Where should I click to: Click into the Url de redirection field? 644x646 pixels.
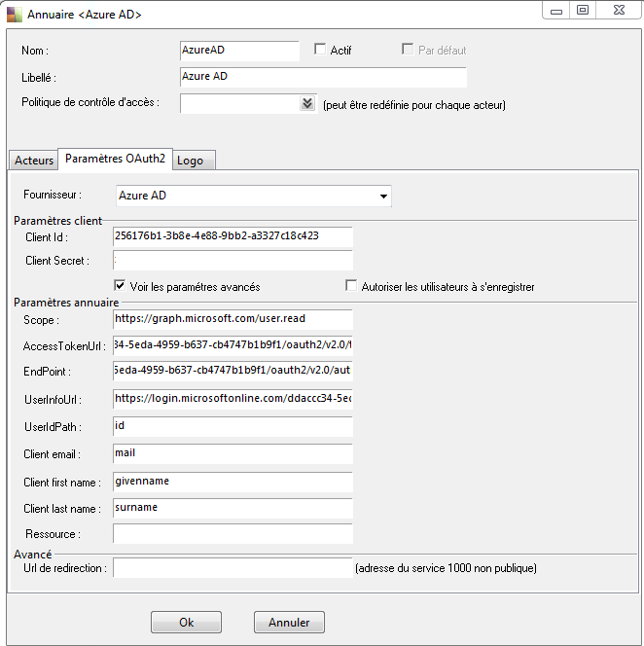pos(233,568)
